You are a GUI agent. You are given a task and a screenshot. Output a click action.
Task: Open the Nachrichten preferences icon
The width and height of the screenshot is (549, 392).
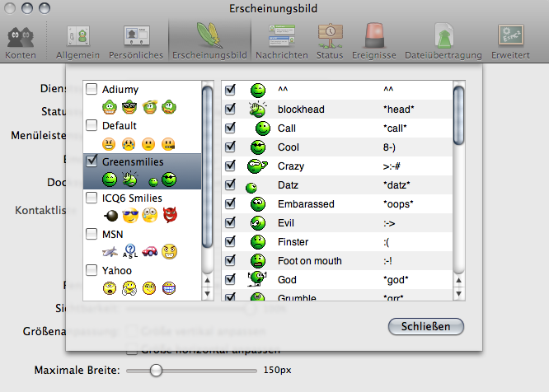point(282,35)
